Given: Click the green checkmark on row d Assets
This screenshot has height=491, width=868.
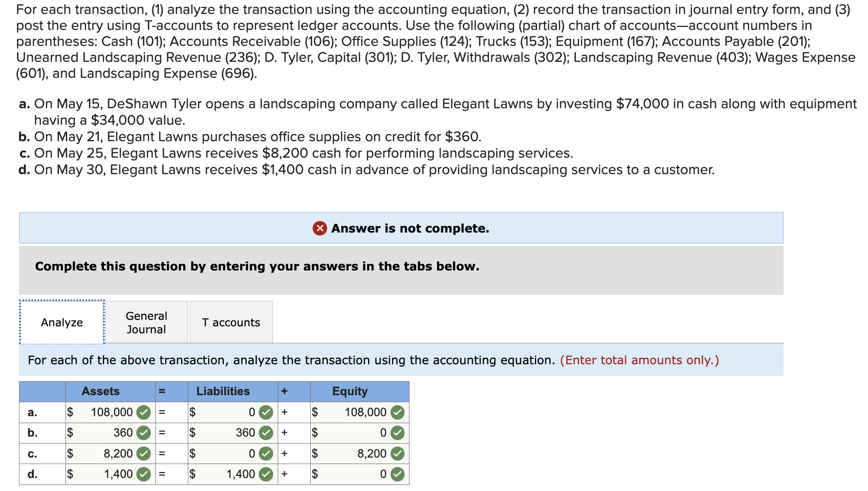Looking at the screenshot, I should [144, 474].
